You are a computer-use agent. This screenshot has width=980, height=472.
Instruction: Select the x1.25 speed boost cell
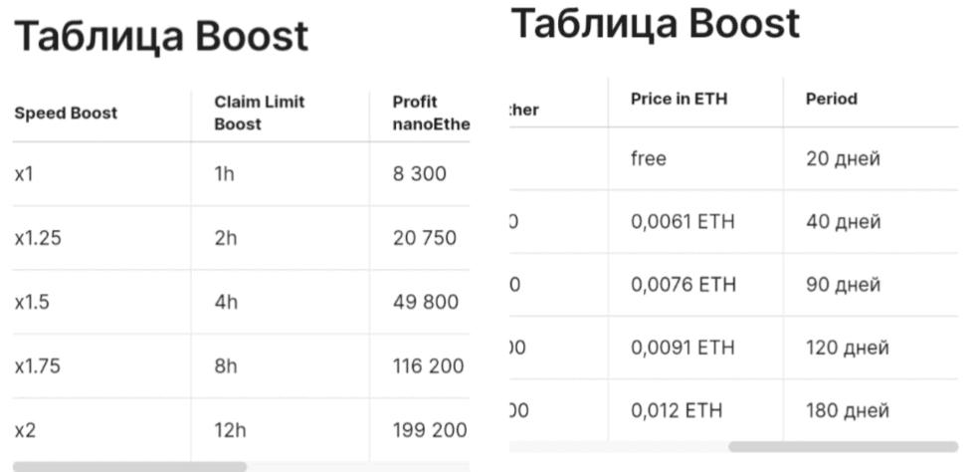point(38,238)
